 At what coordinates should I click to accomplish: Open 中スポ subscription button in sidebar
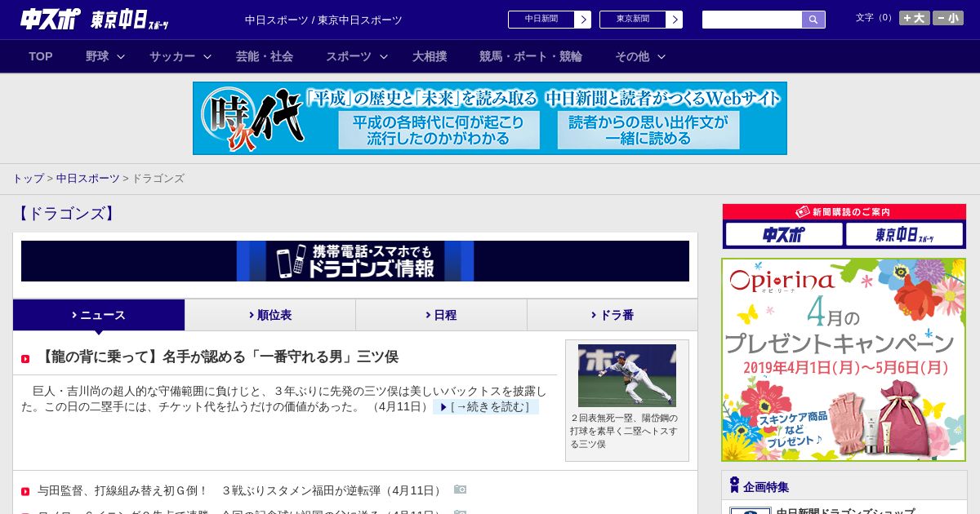784,234
